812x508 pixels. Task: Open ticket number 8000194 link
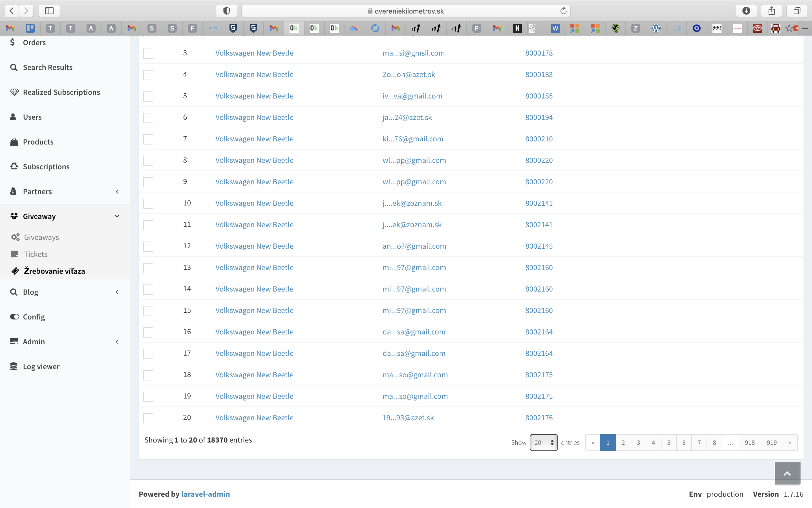pyautogui.click(x=539, y=117)
